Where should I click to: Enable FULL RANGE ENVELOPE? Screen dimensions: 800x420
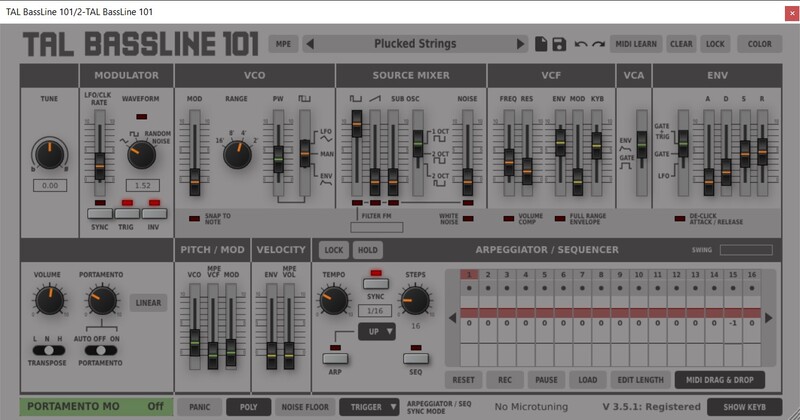point(560,218)
